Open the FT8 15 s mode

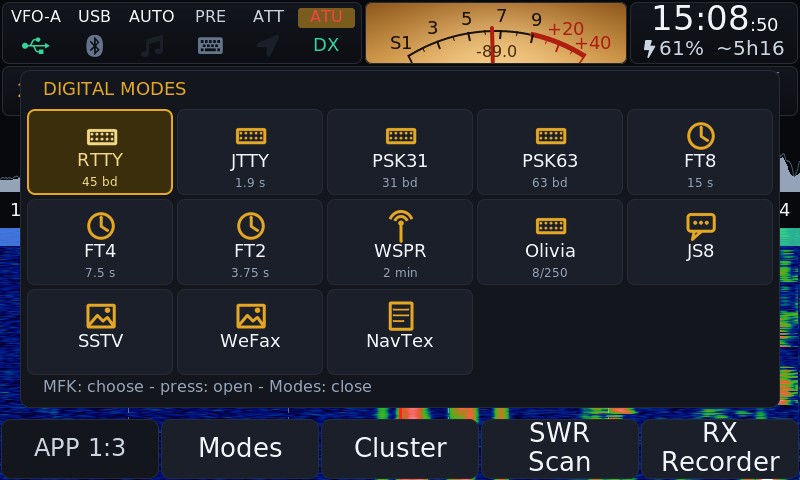tap(700, 152)
